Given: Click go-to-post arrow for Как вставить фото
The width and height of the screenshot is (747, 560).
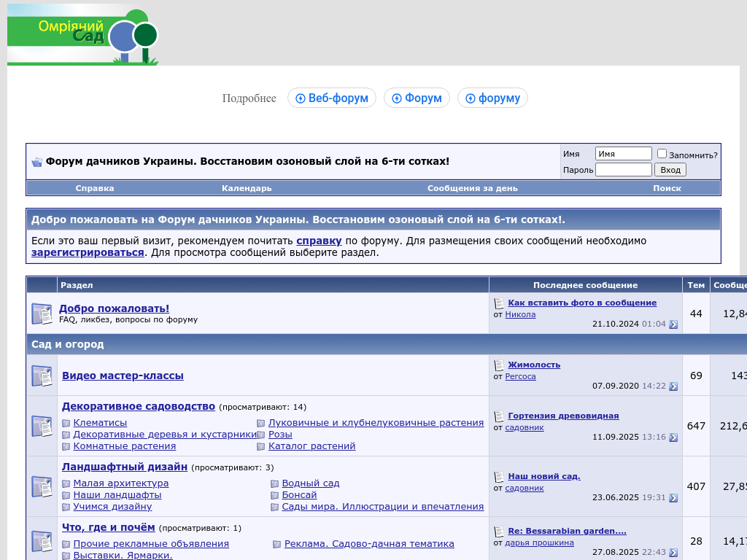Looking at the screenshot, I should pyautogui.click(x=673, y=324).
